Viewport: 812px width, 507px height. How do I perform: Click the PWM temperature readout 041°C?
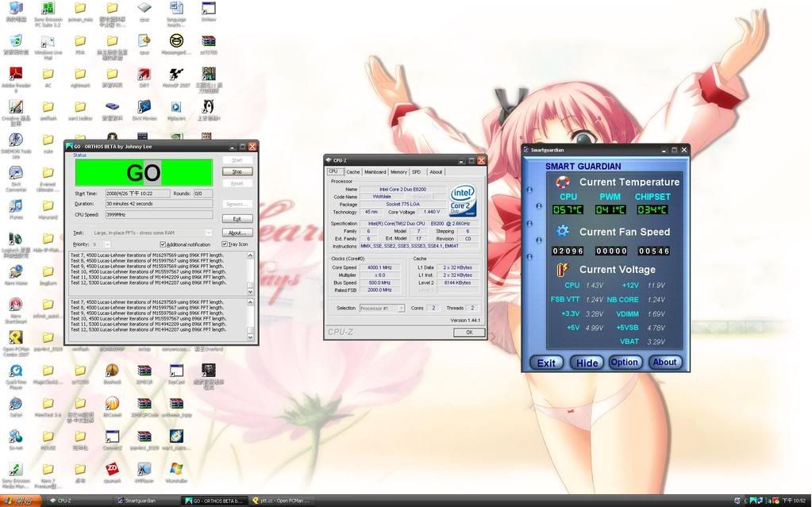coord(610,209)
